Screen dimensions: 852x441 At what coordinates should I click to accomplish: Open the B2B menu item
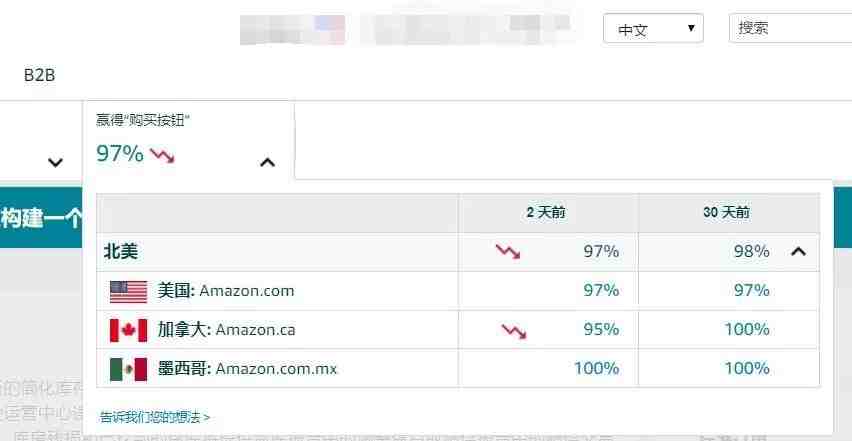tap(40, 75)
